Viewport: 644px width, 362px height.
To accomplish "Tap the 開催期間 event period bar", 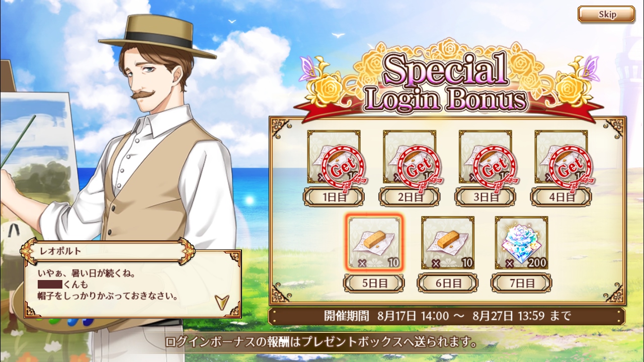I will pos(447,316).
